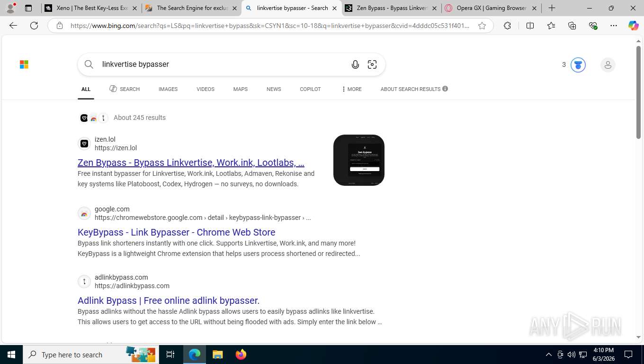Click the https://adlinkbypass.com URL text

(x=132, y=286)
